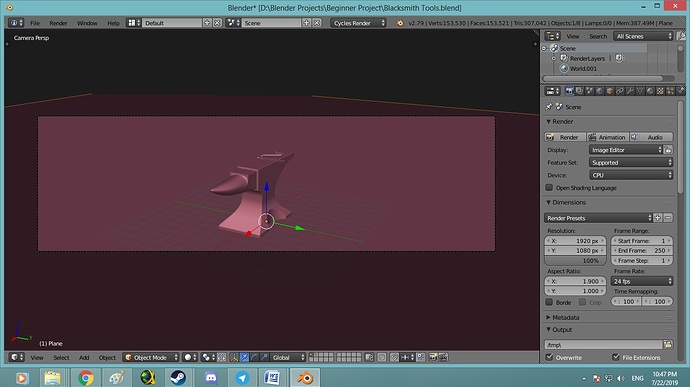
Task: Add new screen layout with plus beside Default
Action: [x=207, y=22]
